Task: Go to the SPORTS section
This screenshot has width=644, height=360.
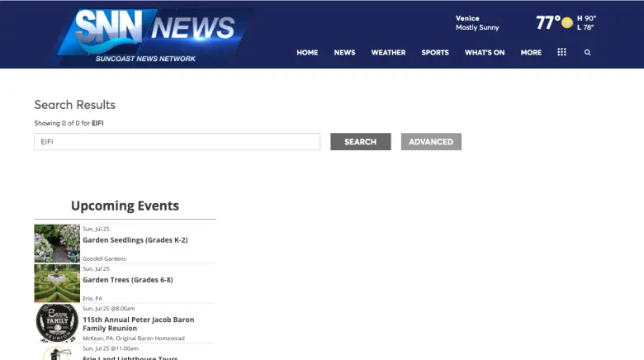Action: [435, 52]
